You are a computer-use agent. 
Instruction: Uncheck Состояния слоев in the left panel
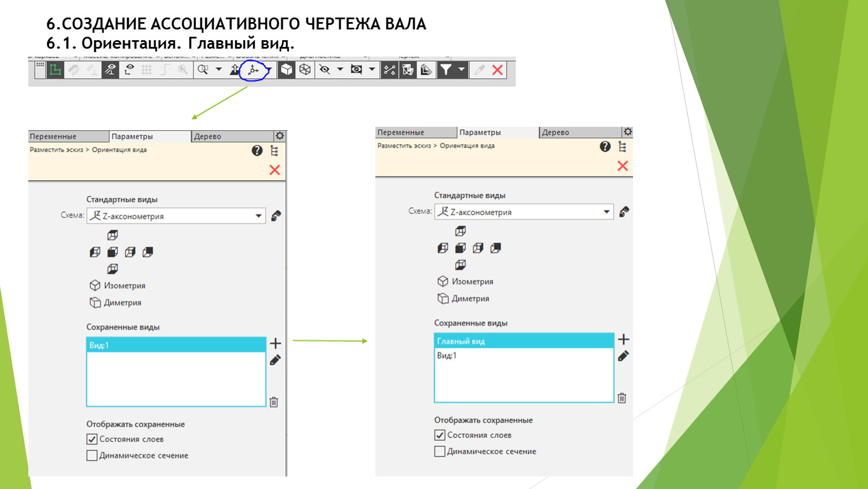pos(92,439)
